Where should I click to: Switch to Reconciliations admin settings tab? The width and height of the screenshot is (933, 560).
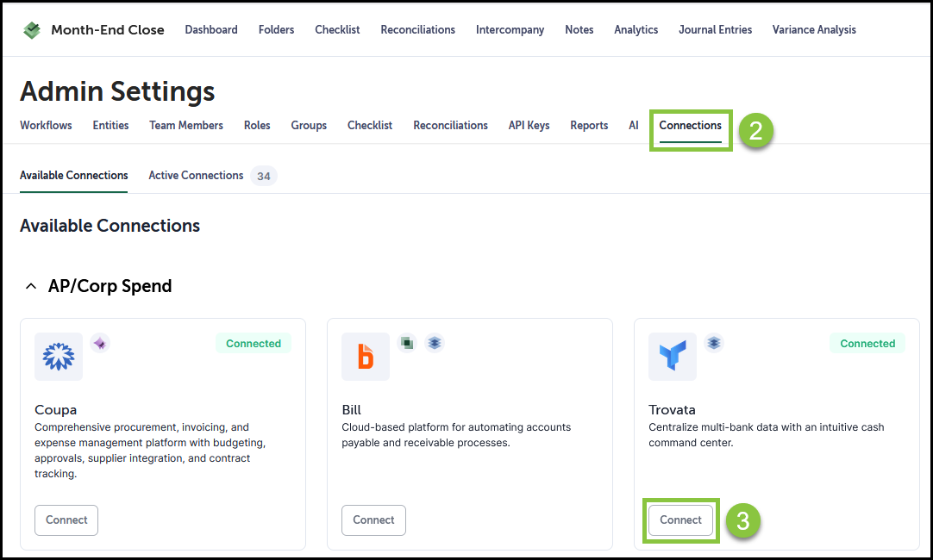(450, 126)
